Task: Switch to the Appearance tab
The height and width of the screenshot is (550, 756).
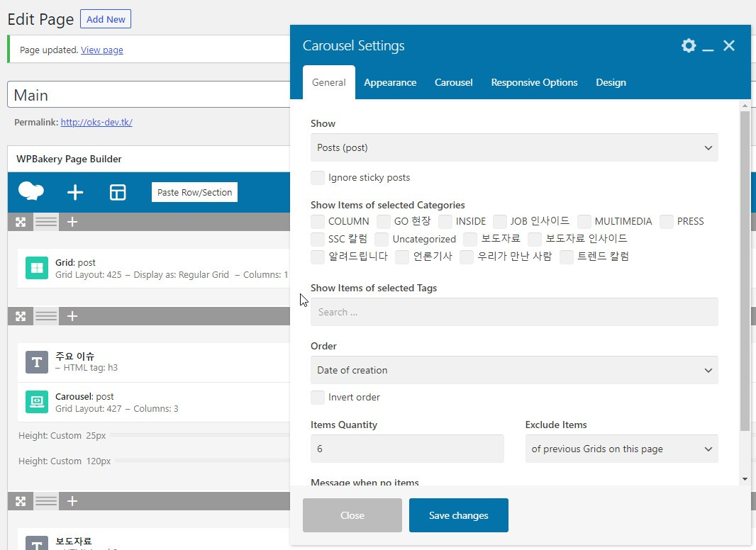Action: pos(390,82)
